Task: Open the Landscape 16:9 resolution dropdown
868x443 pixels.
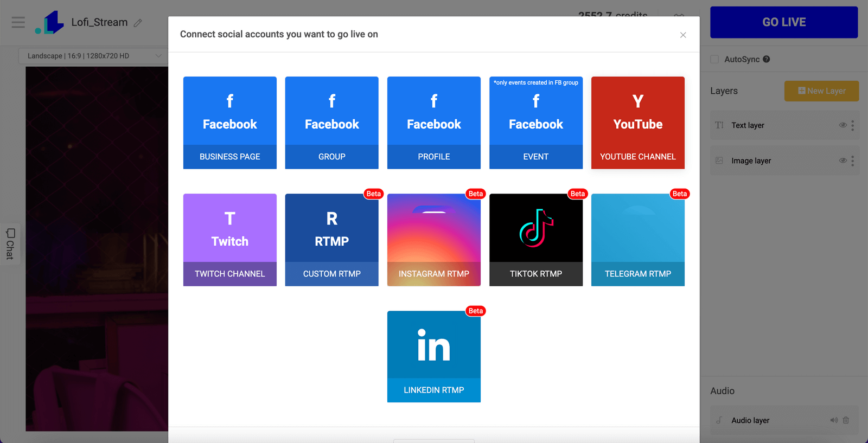Action: click(x=94, y=56)
